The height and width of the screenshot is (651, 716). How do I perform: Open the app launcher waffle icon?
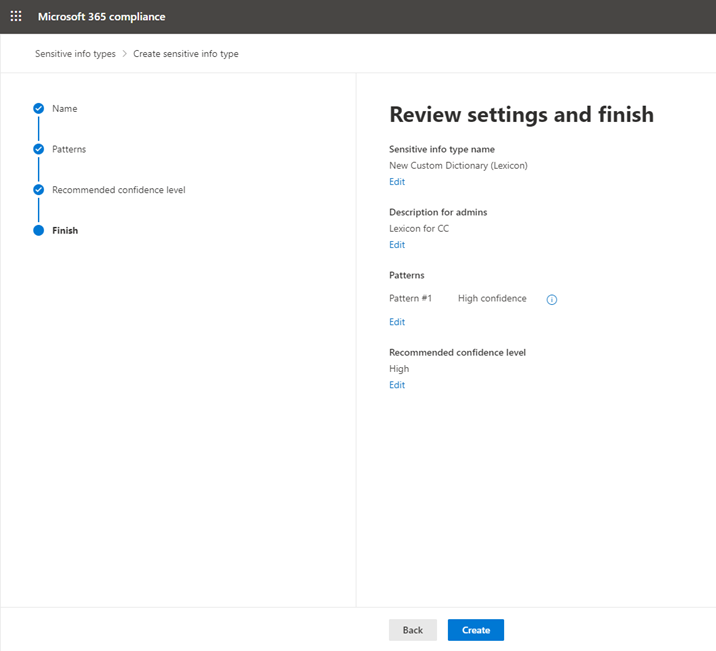pos(16,16)
